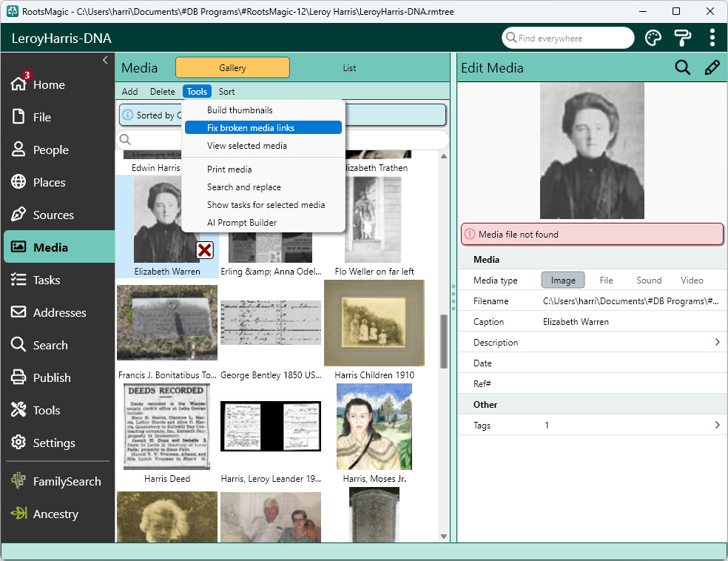Click the pencil edit icon in Edit Media
This screenshot has width=728, height=561.
(x=712, y=68)
